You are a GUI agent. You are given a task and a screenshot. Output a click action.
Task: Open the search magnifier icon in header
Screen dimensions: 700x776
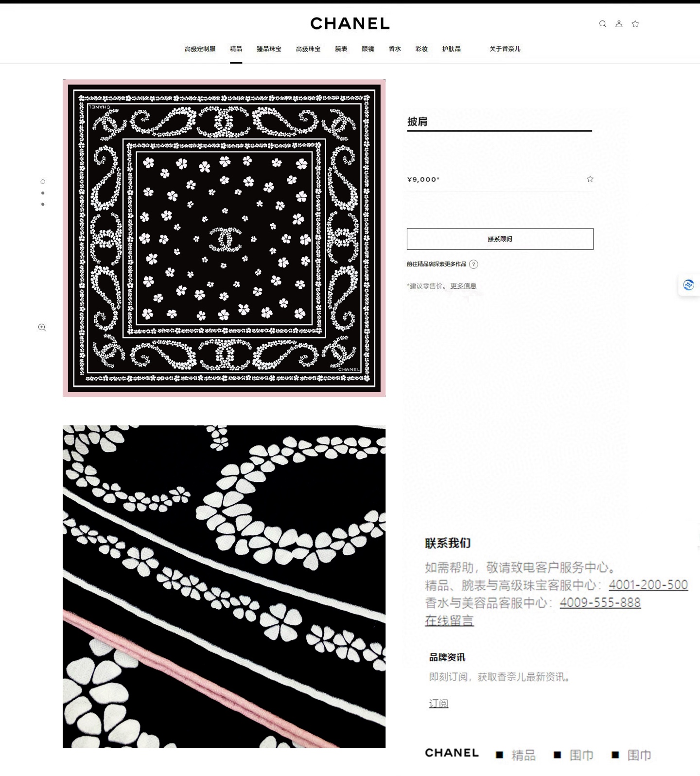[x=602, y=24]
